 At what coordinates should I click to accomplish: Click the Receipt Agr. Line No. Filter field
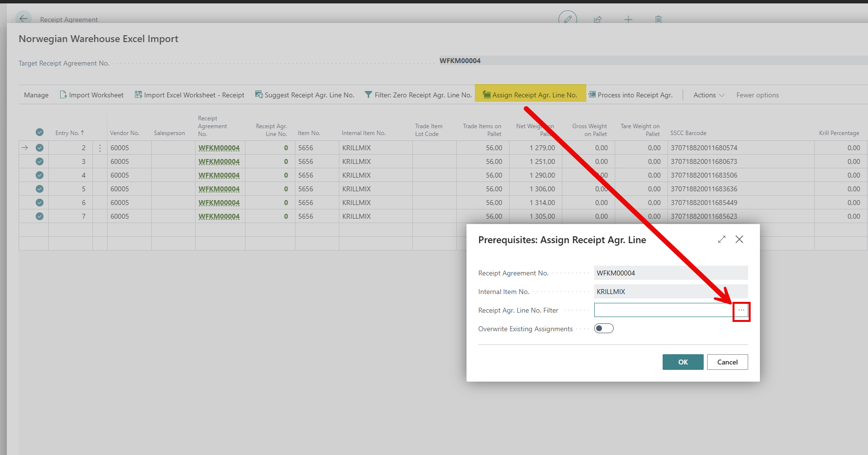pos(663,310)
